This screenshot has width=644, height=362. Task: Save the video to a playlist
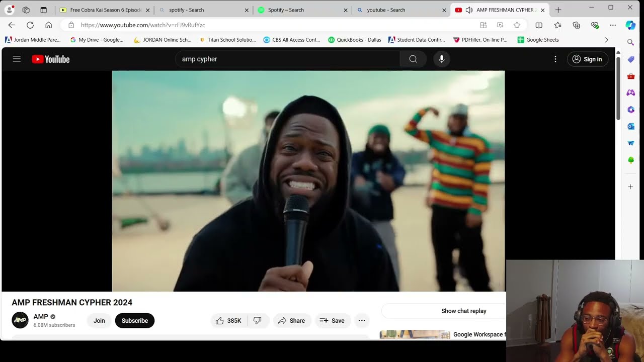click(332, 320)
